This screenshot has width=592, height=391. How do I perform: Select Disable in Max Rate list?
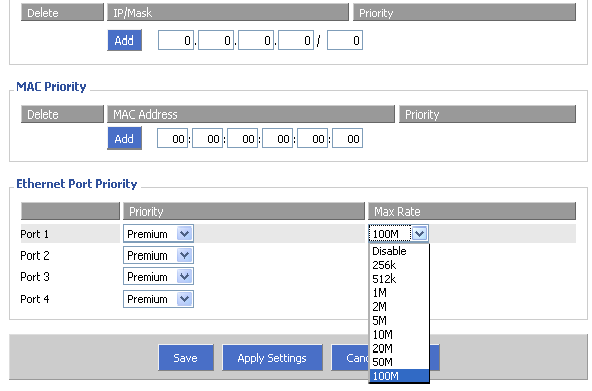399,251
